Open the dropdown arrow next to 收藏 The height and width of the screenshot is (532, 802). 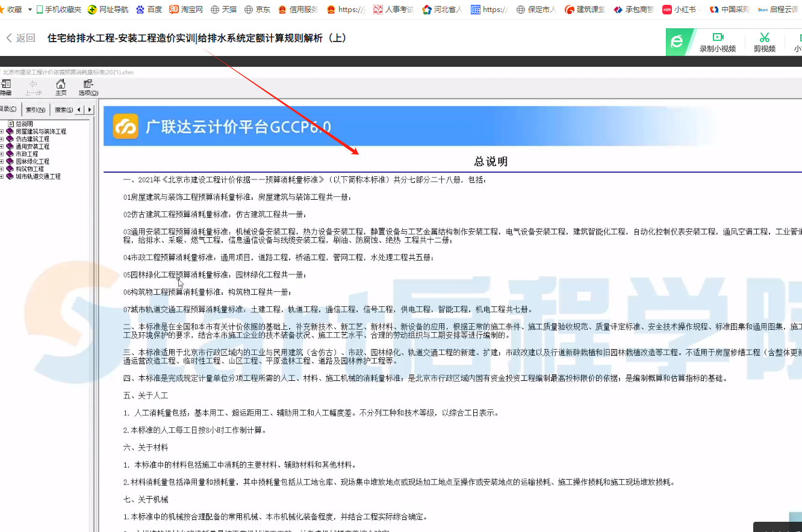point(30,10)
